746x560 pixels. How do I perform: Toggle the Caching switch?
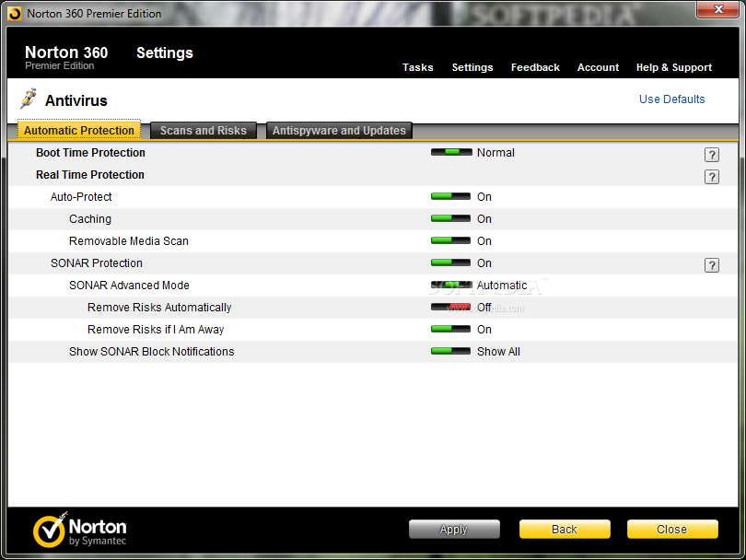coord(450,218)
